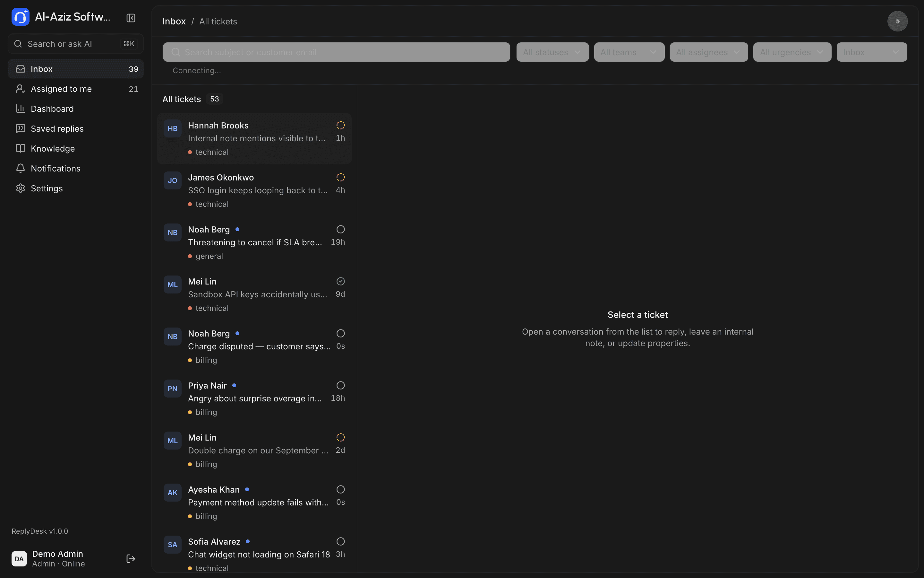Click the Inbox count 39

[x=133, y=69]
